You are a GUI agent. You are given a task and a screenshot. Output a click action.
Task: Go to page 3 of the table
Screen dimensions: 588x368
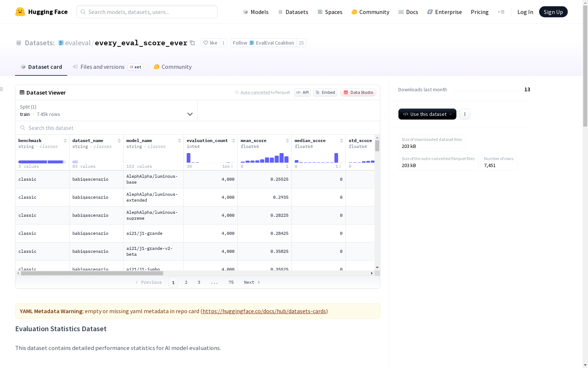pyautogui.click(x=199, y=282)
